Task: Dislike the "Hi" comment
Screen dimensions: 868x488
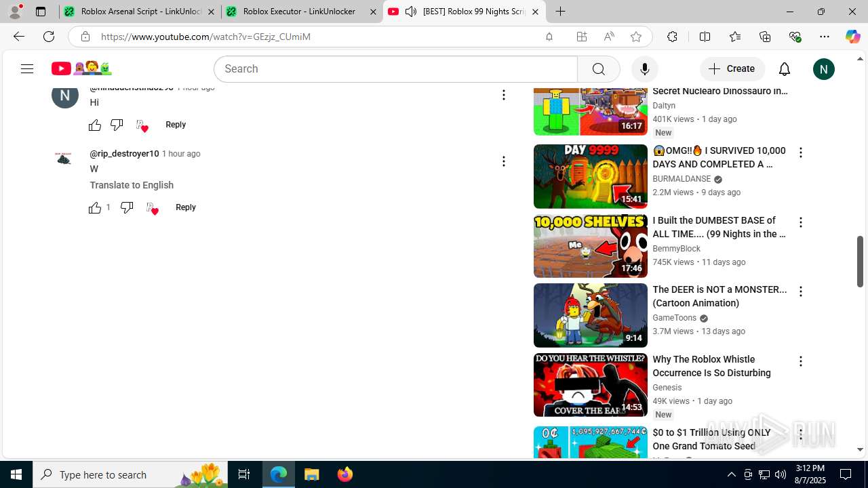Action: click(117, 125)
